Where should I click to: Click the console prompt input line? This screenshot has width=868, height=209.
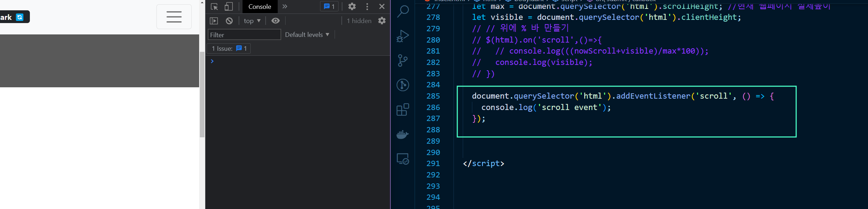298,61
